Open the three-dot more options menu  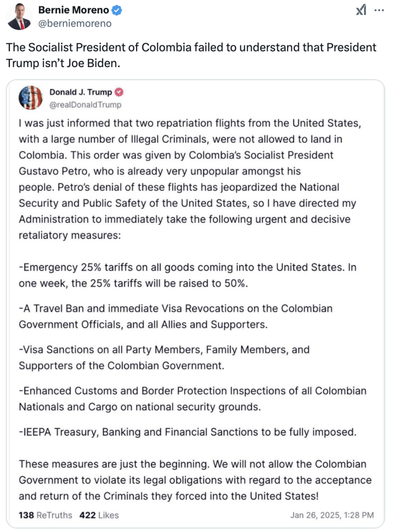click(x=379, y=10)
